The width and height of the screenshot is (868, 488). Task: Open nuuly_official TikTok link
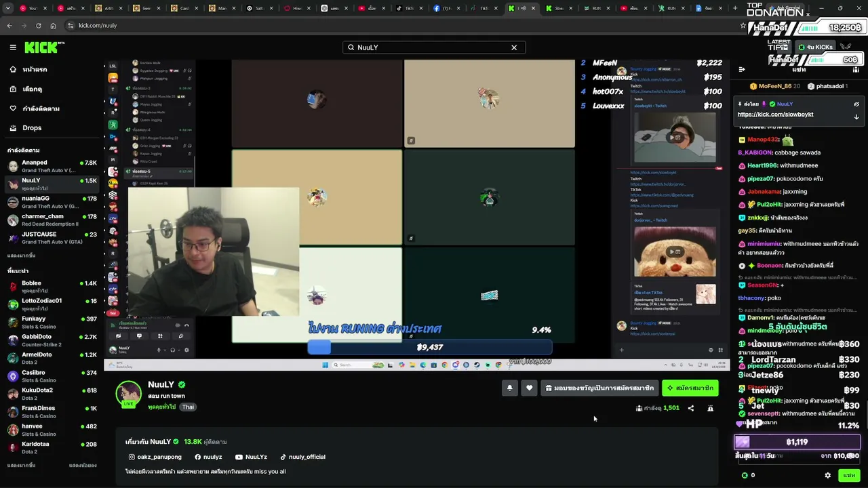(x=302, y=457)
